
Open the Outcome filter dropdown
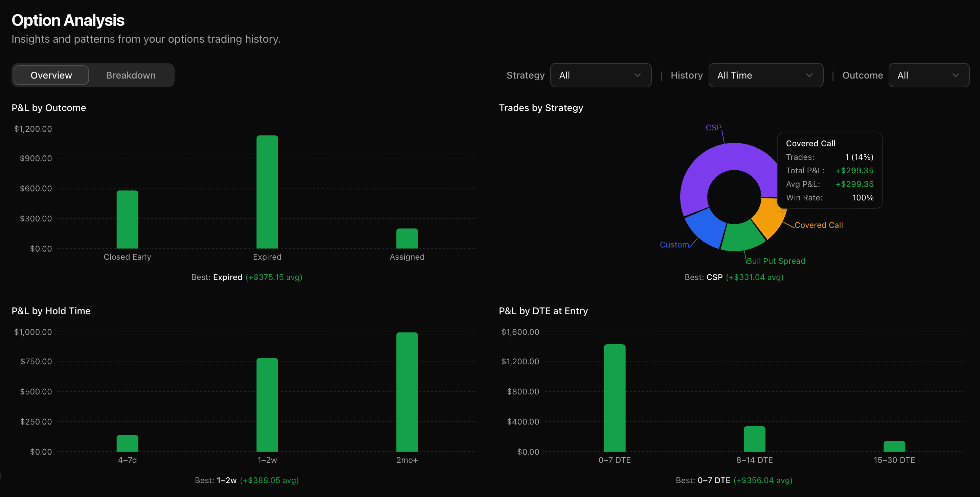click(x=929, y=75)
